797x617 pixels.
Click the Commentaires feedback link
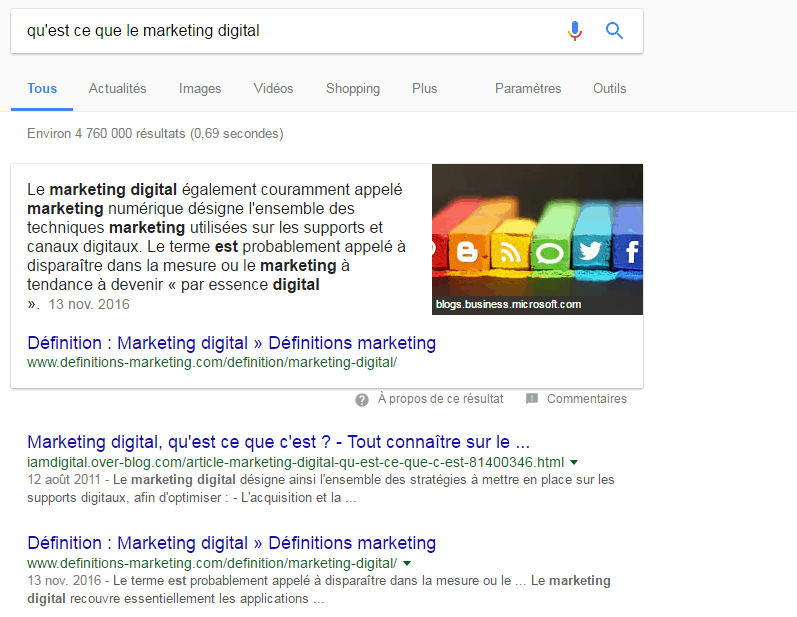pyautogui.click(x=587, y=399)
